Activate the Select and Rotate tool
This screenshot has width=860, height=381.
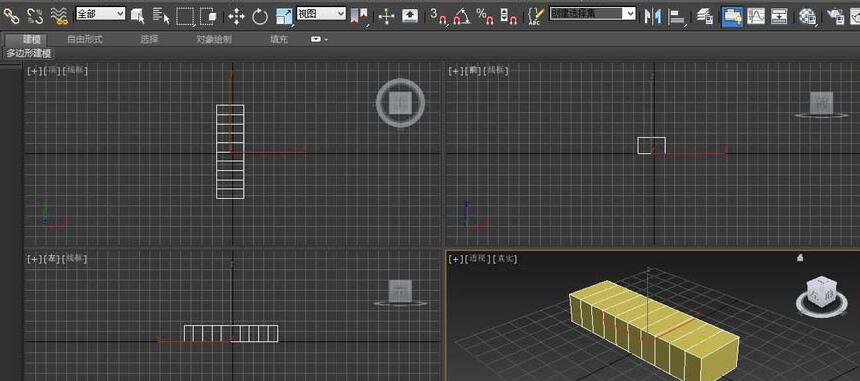(x=260, y=17)
